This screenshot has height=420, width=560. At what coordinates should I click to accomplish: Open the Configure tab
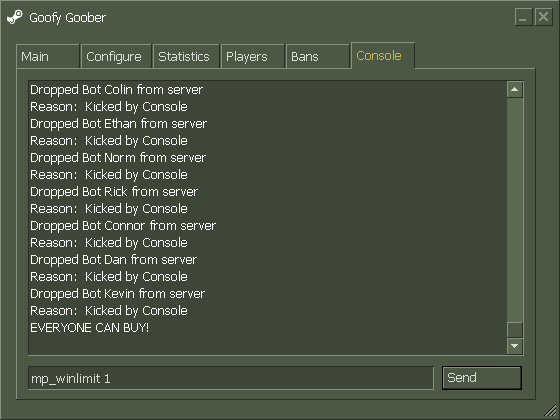click(116, 56)
